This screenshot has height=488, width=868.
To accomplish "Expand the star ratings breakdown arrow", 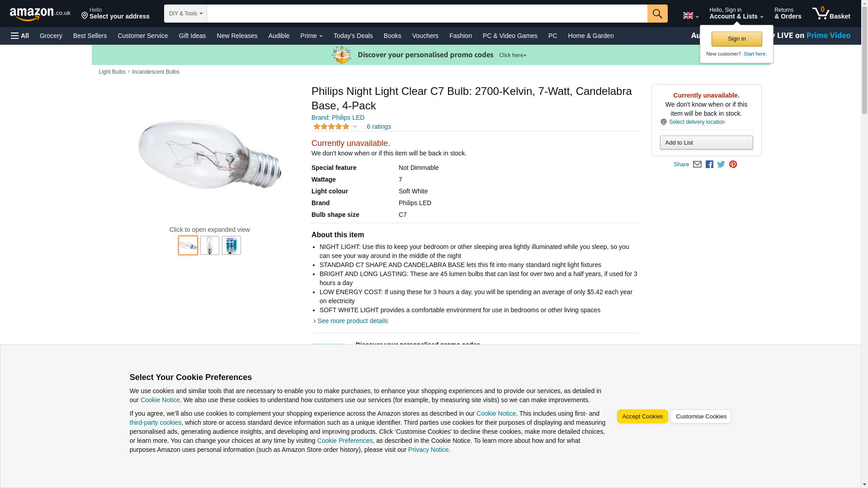I will 355,127.
